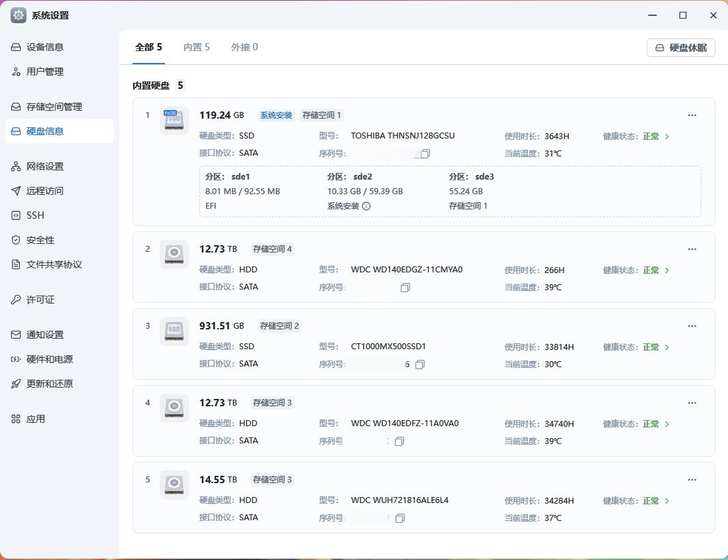Switch to the 内置 5 tab
Image resolution: width=728 pixels, height=560 pixels.
coord(197,47)
